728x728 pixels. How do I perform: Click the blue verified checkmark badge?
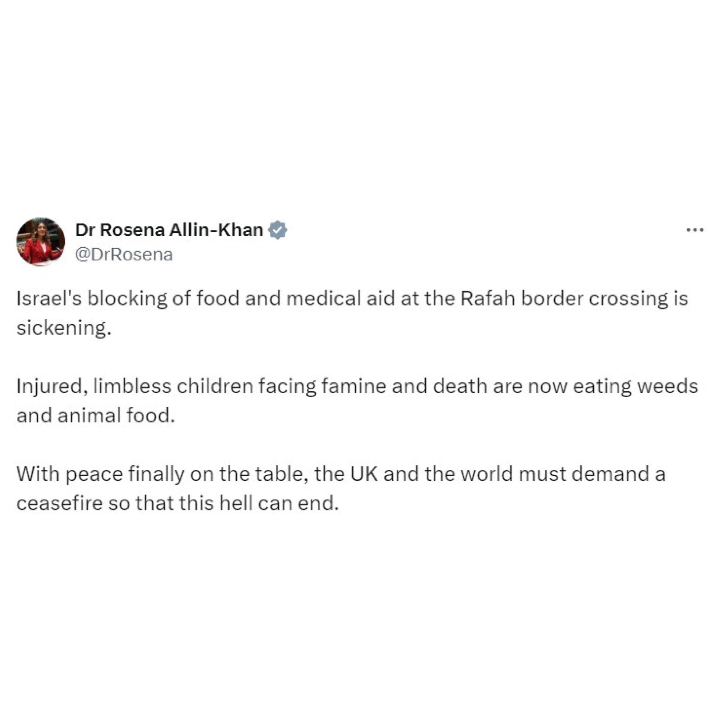[277, 230]
